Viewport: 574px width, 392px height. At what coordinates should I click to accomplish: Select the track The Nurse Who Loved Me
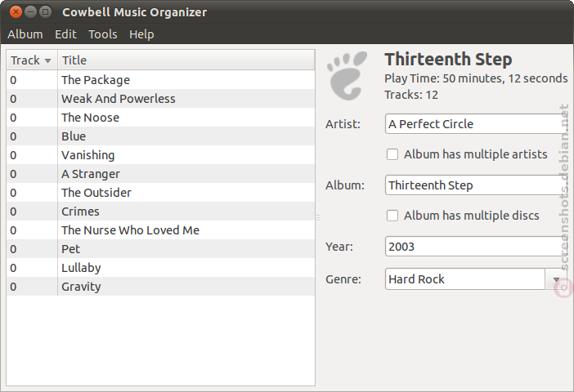point(160,230)
